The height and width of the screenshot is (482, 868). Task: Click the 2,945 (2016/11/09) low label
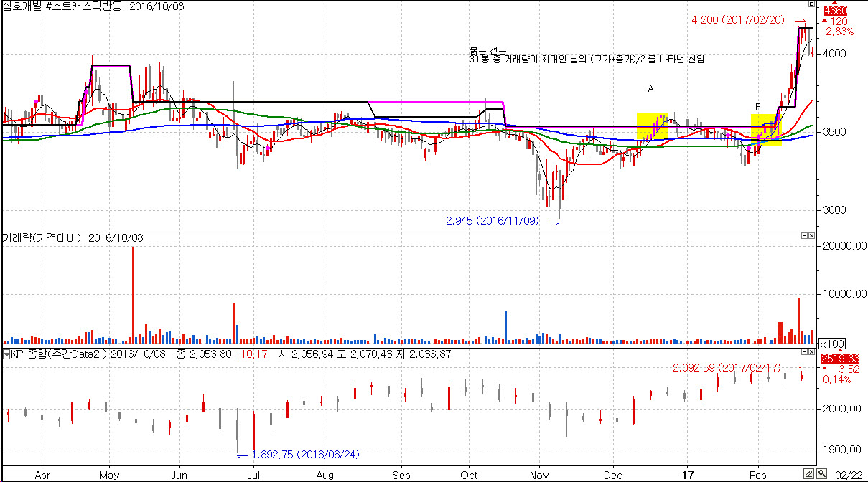tap(492, 222)
